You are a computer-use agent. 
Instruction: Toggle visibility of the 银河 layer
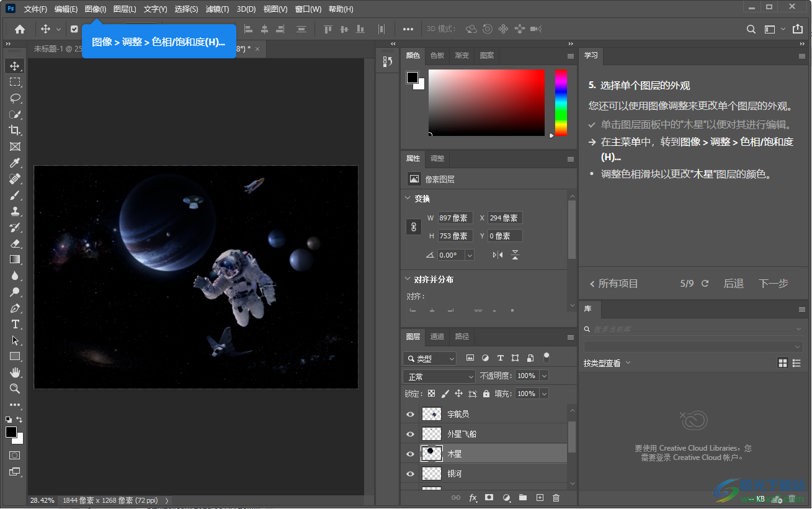point(409,474)
